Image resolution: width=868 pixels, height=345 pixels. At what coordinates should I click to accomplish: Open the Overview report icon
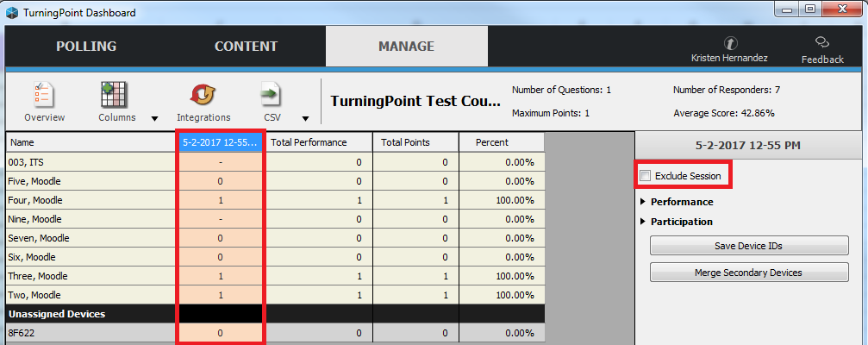44,95
